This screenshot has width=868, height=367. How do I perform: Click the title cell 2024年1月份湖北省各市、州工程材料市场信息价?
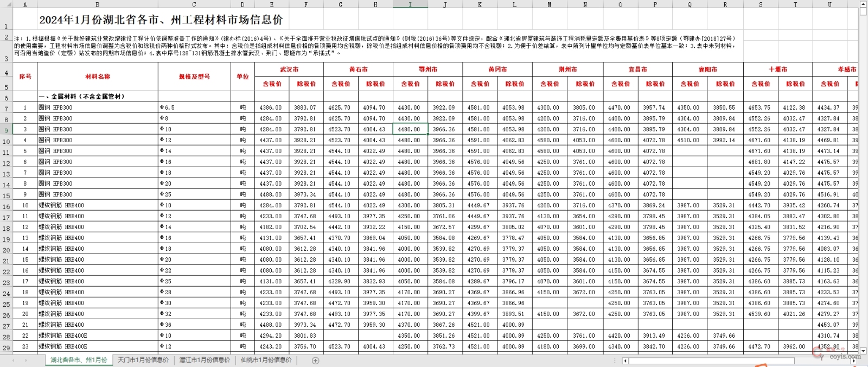click(161, 20)
